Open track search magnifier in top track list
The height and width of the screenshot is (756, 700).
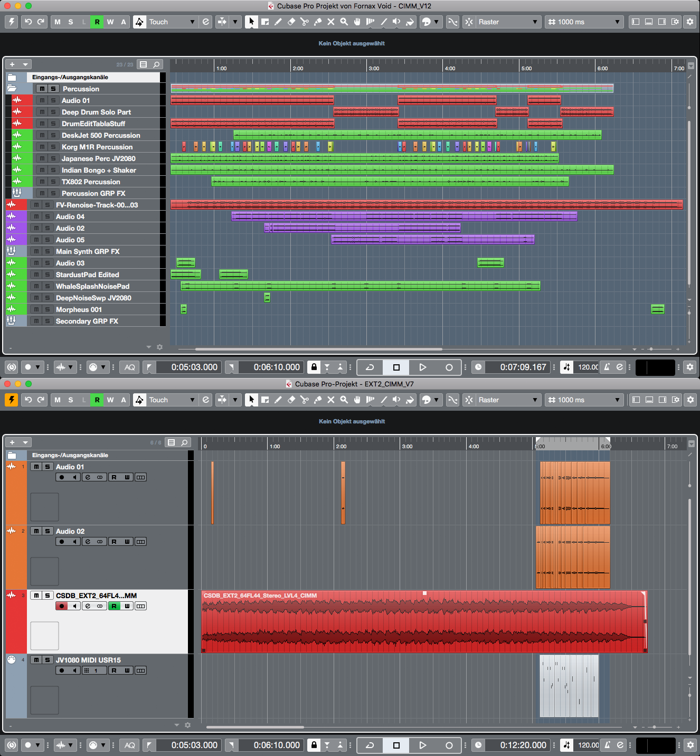(157, 64)
